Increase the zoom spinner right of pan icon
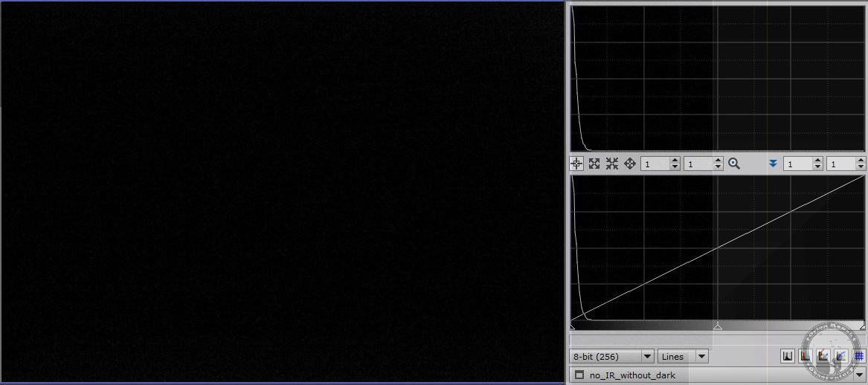Viewport: 868px width, 385px height. click(675, 161)
